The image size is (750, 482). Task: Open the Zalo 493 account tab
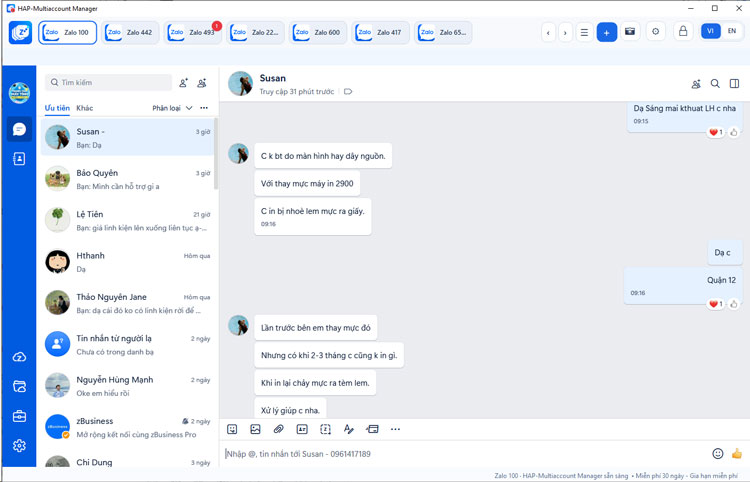pyautogui.click(x=193, y=33)
